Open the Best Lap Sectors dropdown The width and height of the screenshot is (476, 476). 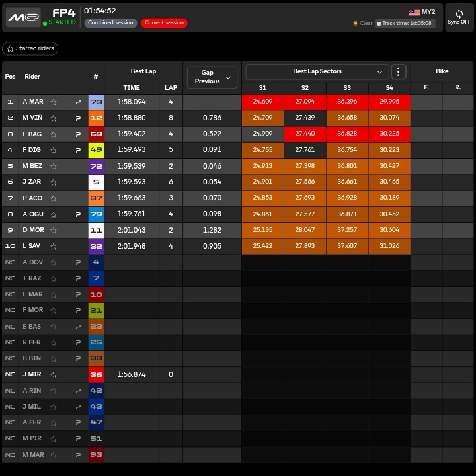pyautogui.click(x=317, y=71)
